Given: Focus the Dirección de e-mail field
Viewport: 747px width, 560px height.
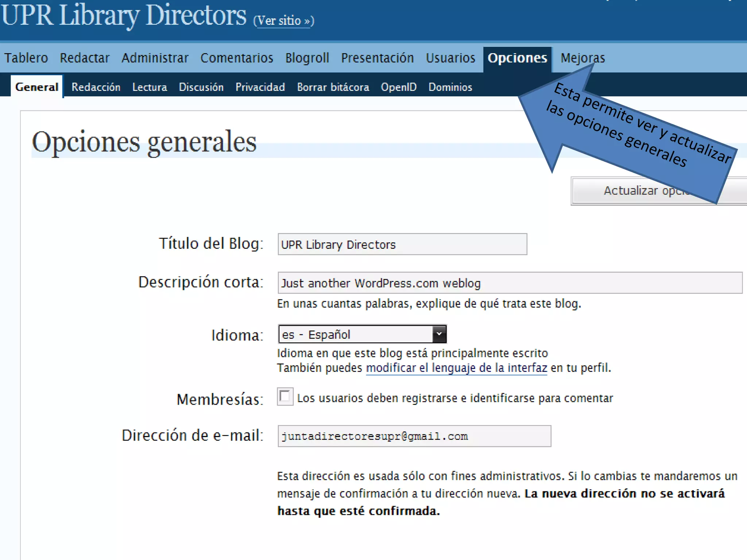Looking at the screenshot, I should pyautogui.click(x=414, y=436).
